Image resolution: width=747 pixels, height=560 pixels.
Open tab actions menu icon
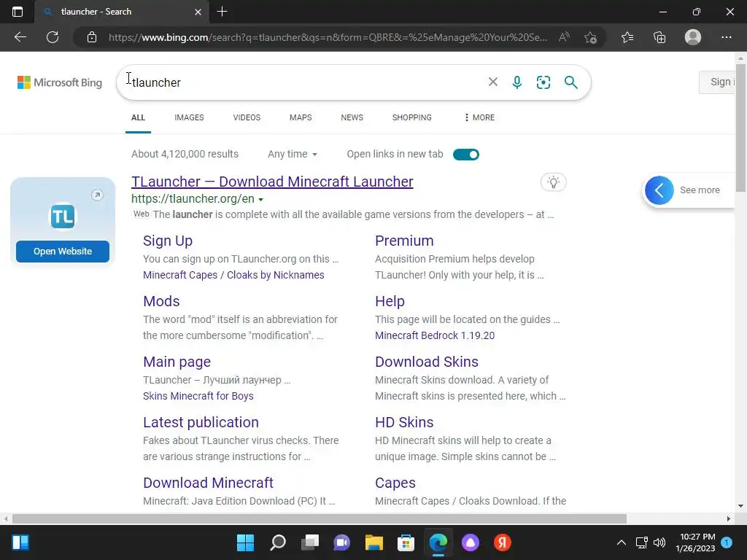[x=18, y=12]
